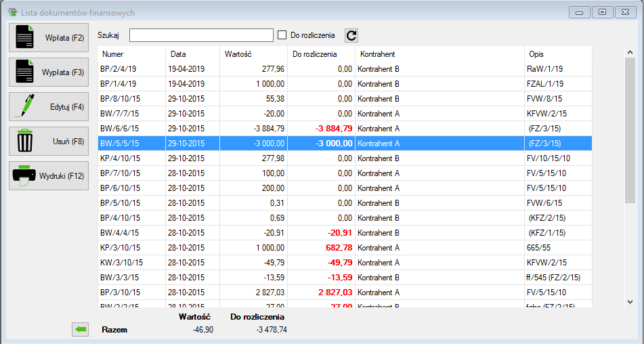This screenshot has height=344, width=644.
Task: Click the green back arrow button
Action: 81,330
